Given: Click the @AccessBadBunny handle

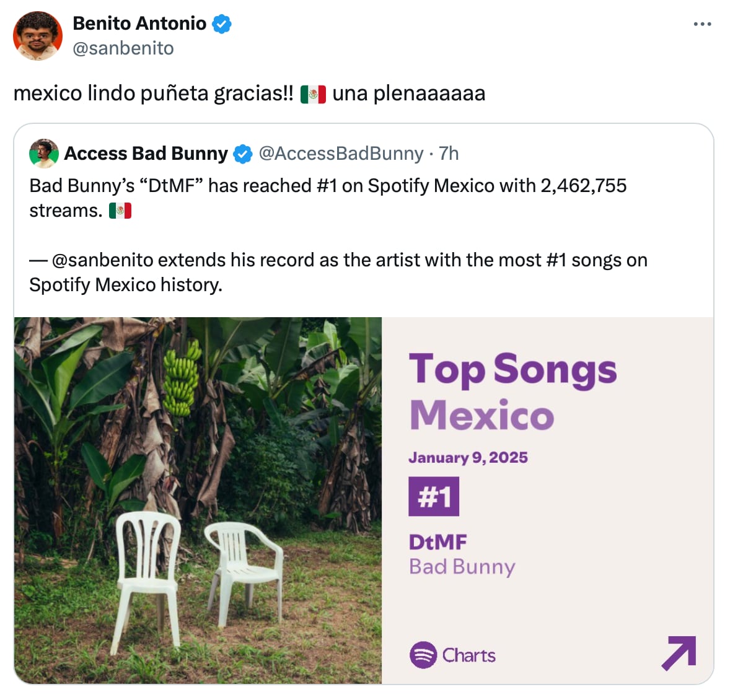Looking at the screenshot, I should 341,154.
